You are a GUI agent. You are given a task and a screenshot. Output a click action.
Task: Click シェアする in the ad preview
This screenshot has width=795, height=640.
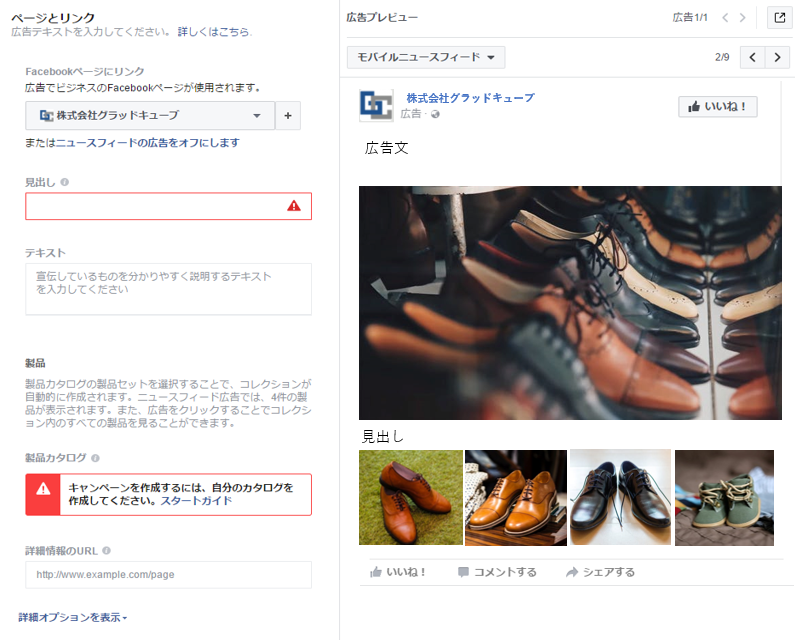pos(600,572)
